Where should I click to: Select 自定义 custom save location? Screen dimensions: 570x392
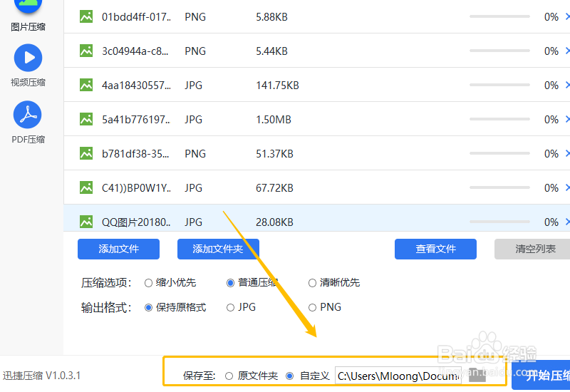point(290,376)
